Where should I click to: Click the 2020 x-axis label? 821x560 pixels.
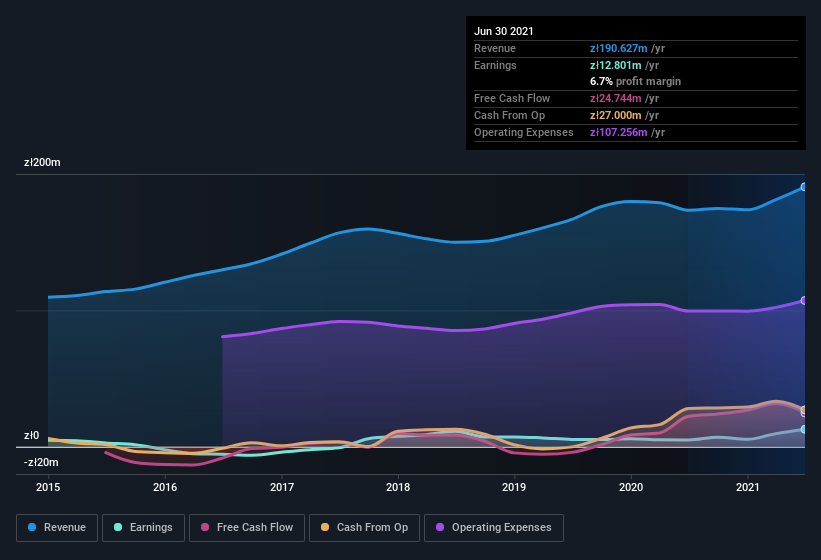tap(631, 487)
